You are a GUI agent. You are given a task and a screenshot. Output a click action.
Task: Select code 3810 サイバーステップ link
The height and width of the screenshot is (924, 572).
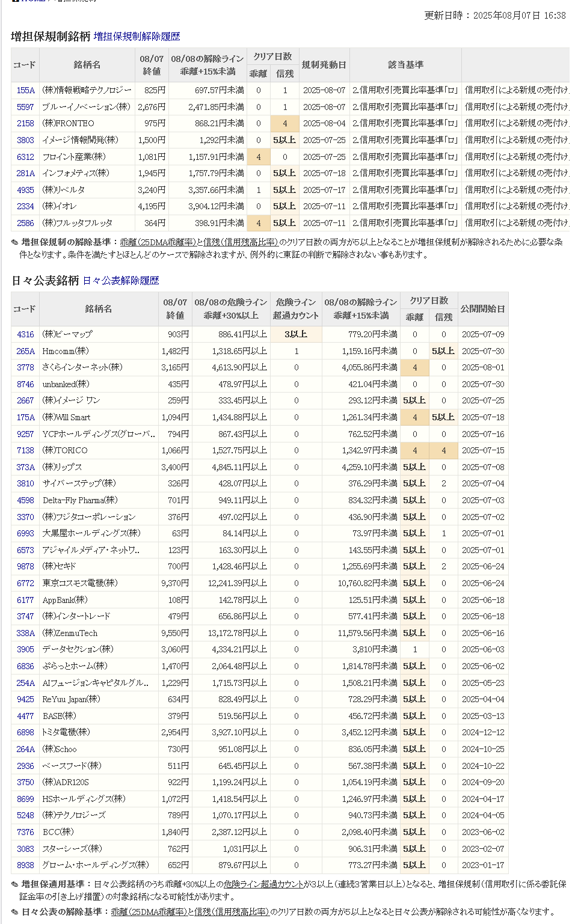coord(25,483)
